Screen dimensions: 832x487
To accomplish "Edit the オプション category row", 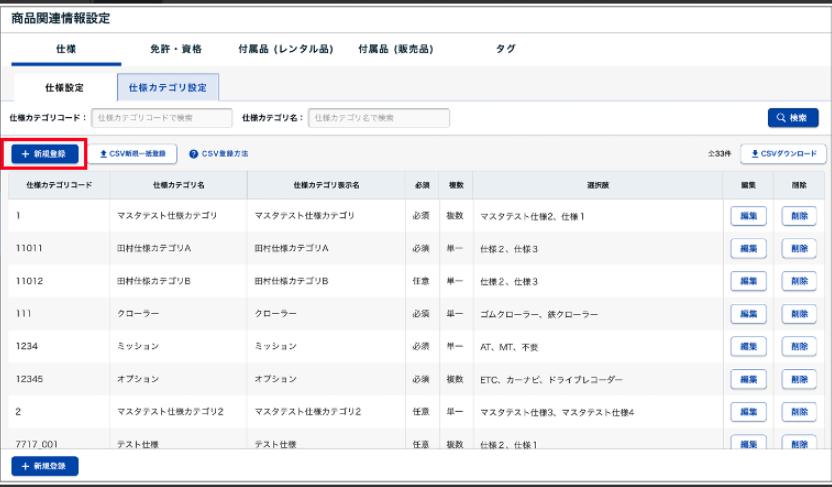I will pos(748,380).
